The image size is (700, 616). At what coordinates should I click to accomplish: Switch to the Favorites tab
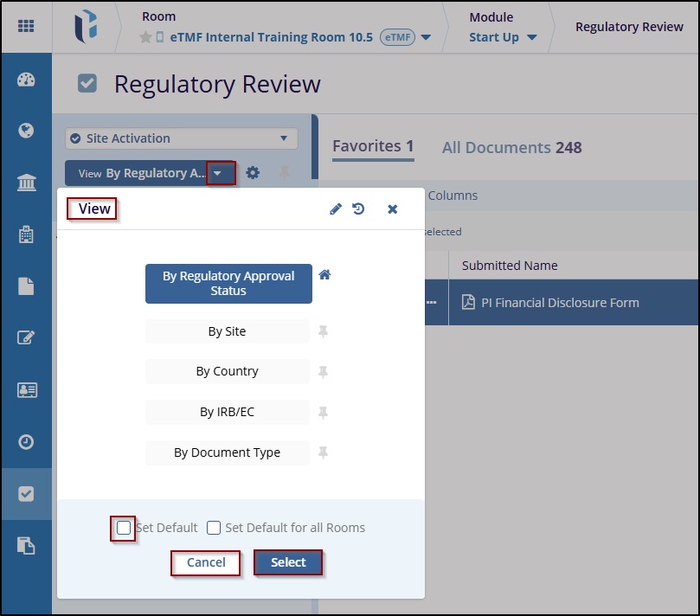[373, 146]
